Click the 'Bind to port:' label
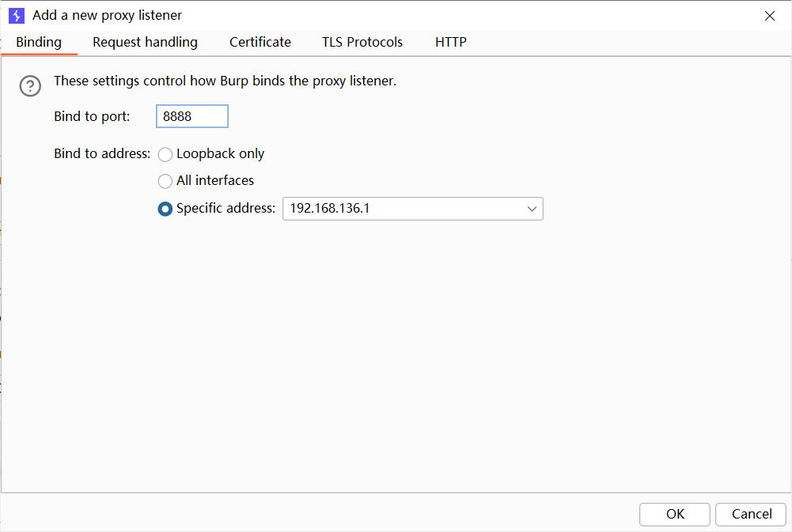Screen dimensions: 792x532 click(92, 116)
